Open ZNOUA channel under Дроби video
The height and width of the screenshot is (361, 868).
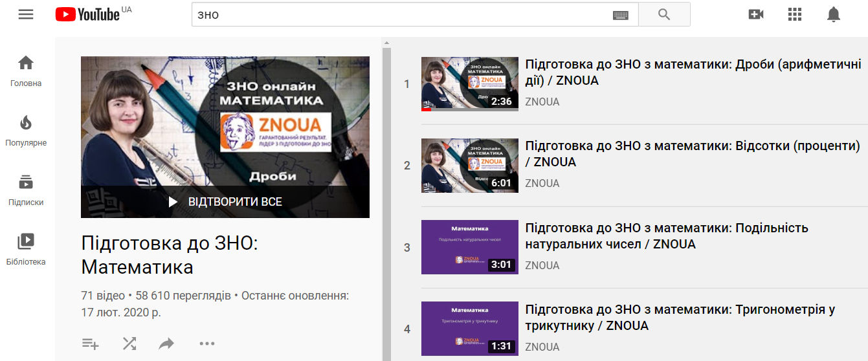tap(542, 102)
